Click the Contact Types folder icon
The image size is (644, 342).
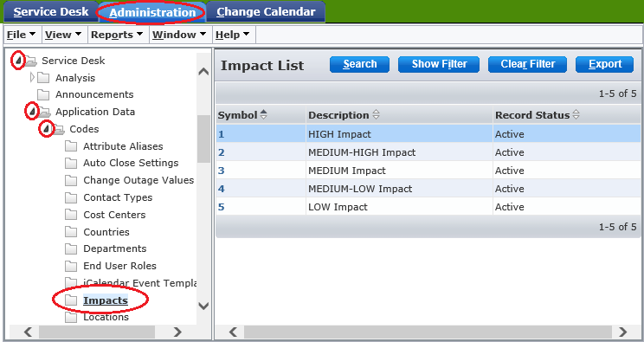tap(71, 197)
